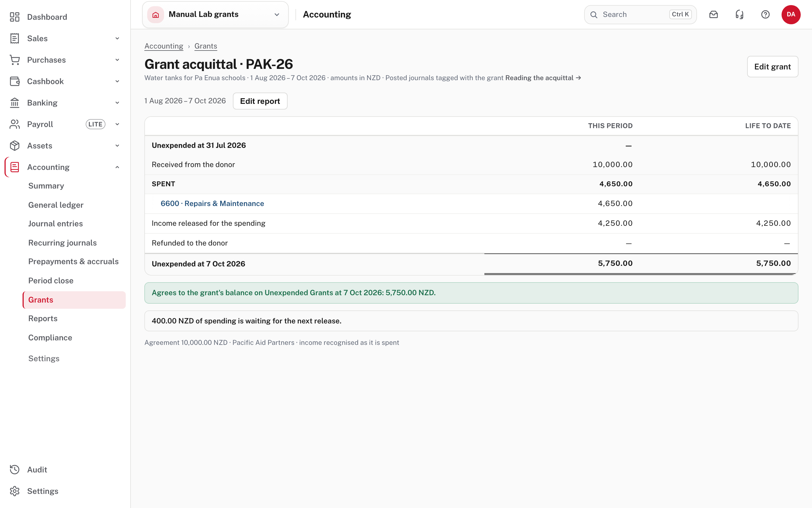Open the Compliance submenu item
The image size is (812, 508).
50,338
